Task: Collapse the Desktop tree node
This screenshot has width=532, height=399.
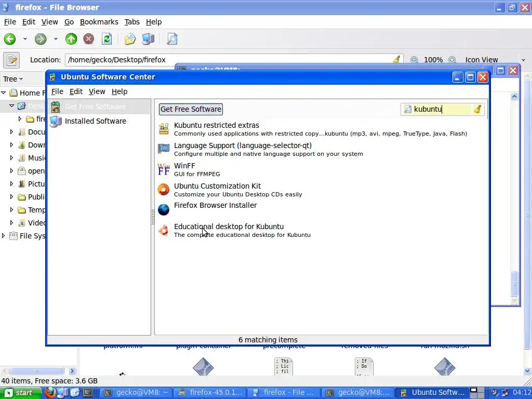Action: pyautogui.click(x=11, y=106)
